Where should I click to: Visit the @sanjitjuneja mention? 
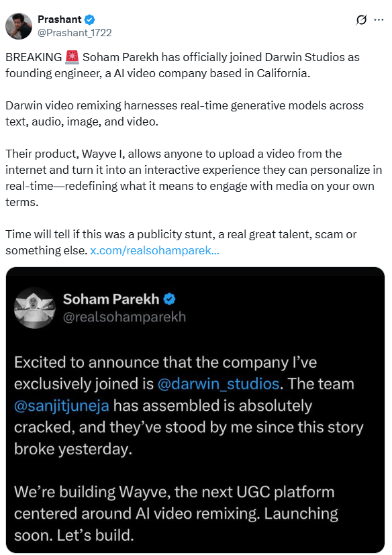62,405
